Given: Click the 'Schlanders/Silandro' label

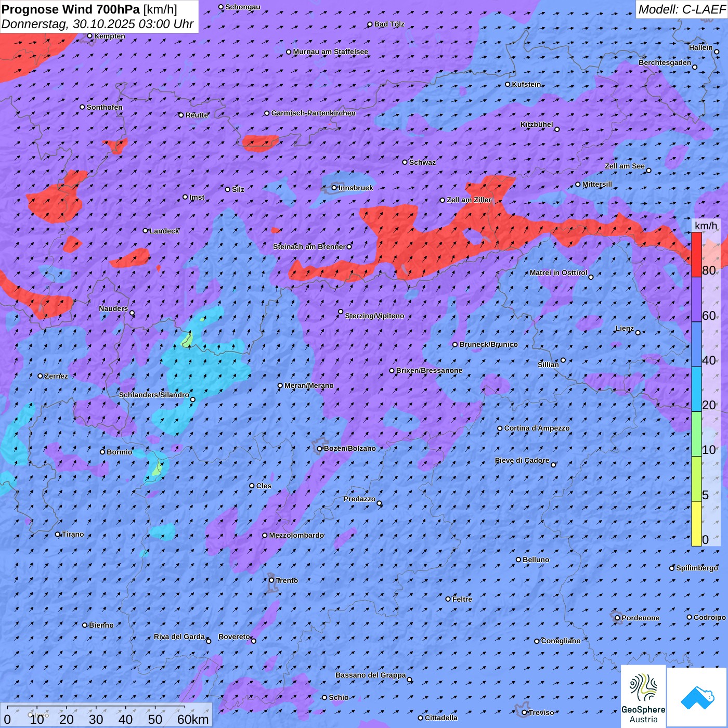Looking at the screenshot, I should pos(154,395).
